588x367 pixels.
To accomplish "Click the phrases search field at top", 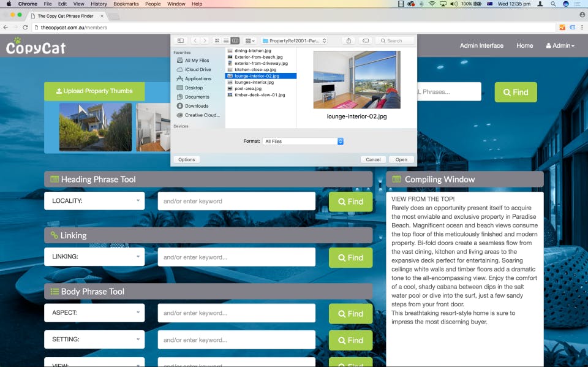I will (x=449, y=91).
